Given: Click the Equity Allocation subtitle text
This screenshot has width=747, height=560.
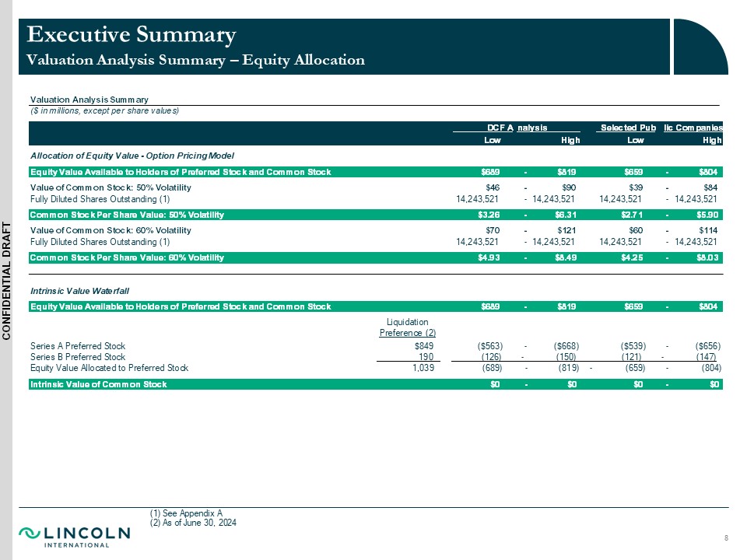Looking at the screenshot, I should coord(195,60).
